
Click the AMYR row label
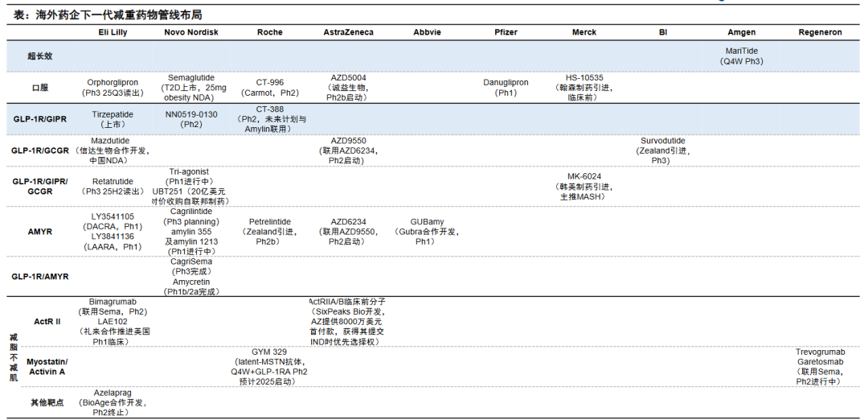40,232
